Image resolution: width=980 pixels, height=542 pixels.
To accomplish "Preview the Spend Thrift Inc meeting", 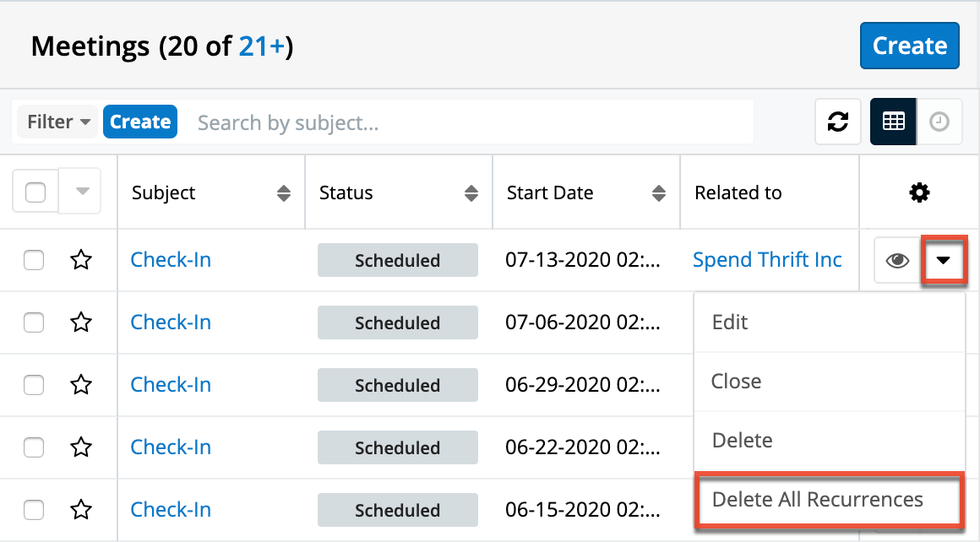I will click(897, 259).
